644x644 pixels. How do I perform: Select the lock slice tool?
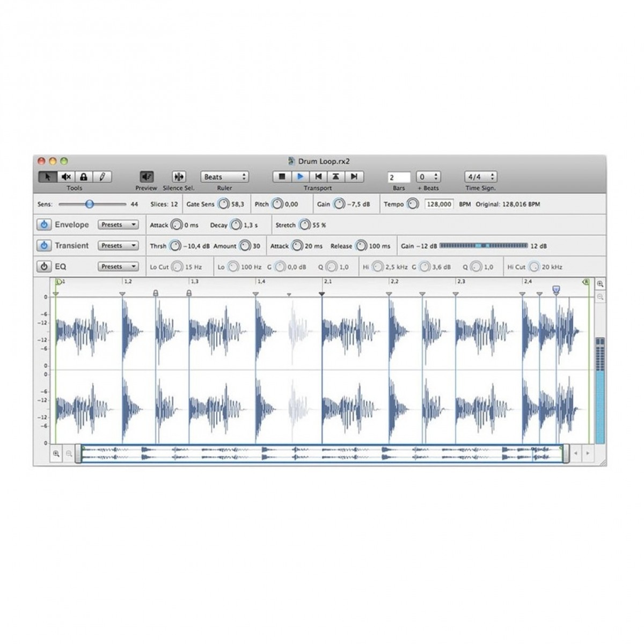tap(84, 177)
